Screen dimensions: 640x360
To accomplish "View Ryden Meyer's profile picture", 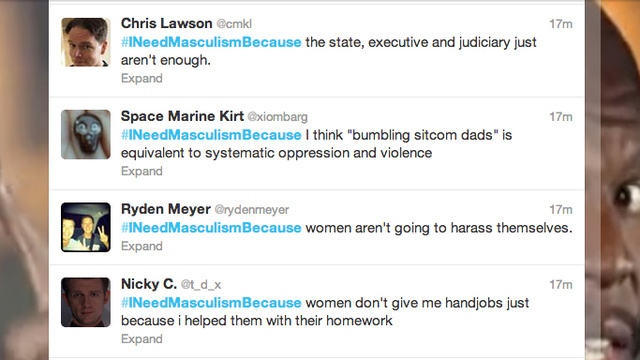I will tap(86, 227).
